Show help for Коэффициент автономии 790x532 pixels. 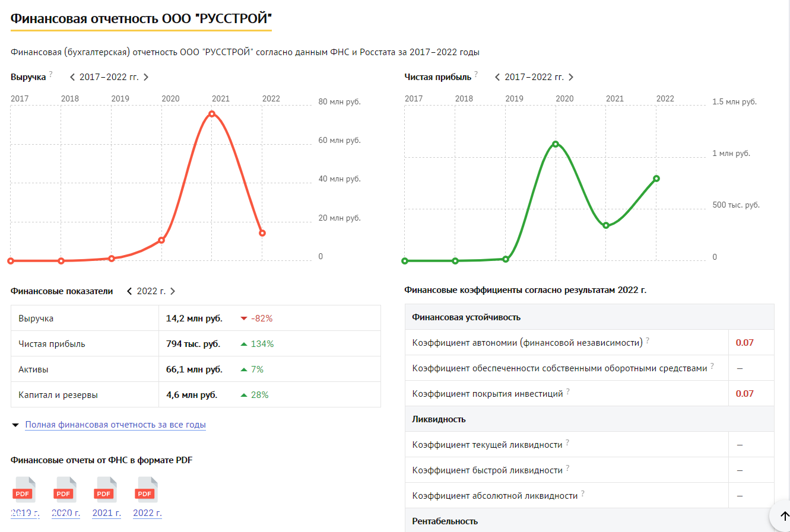click(648, 340)
